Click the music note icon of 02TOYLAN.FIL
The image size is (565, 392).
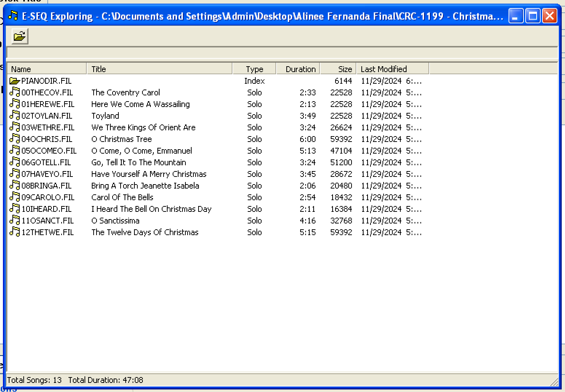click(15, 115)
